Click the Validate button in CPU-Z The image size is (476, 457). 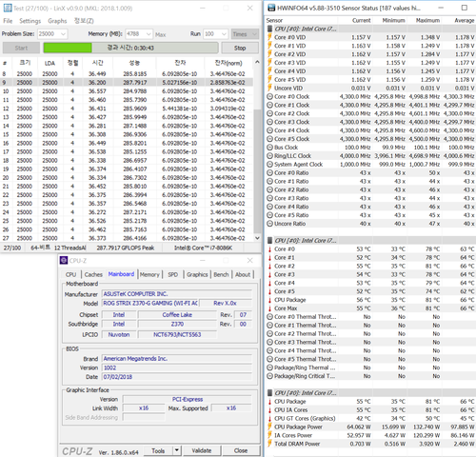[x=202, y=450]
